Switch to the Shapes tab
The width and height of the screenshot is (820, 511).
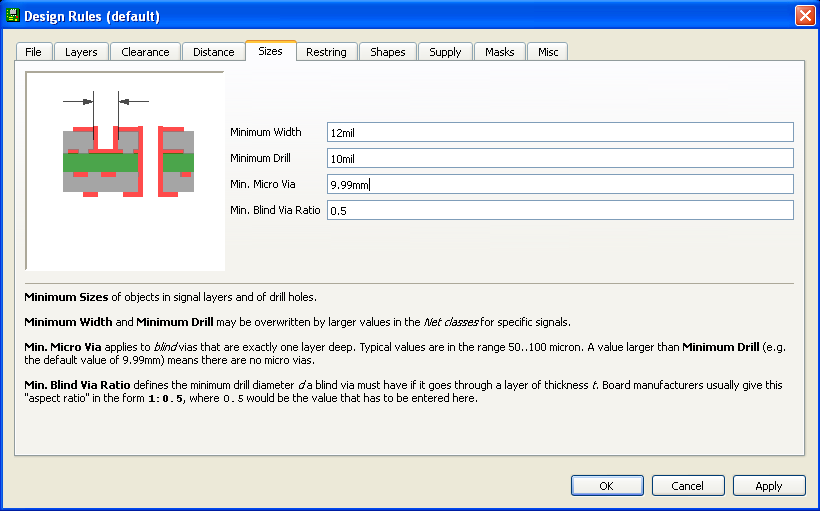pos(387,52)
